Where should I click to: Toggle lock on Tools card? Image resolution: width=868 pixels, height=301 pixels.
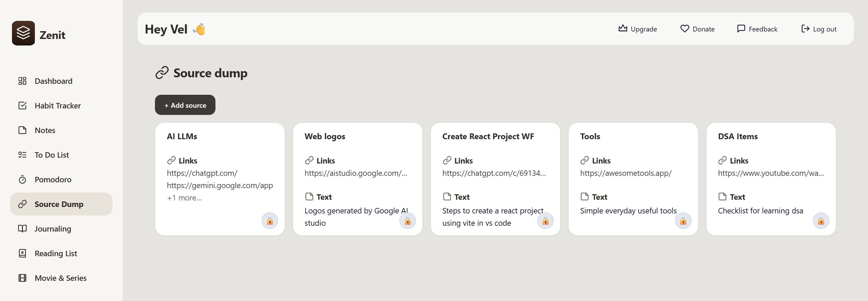click(683, 221)
